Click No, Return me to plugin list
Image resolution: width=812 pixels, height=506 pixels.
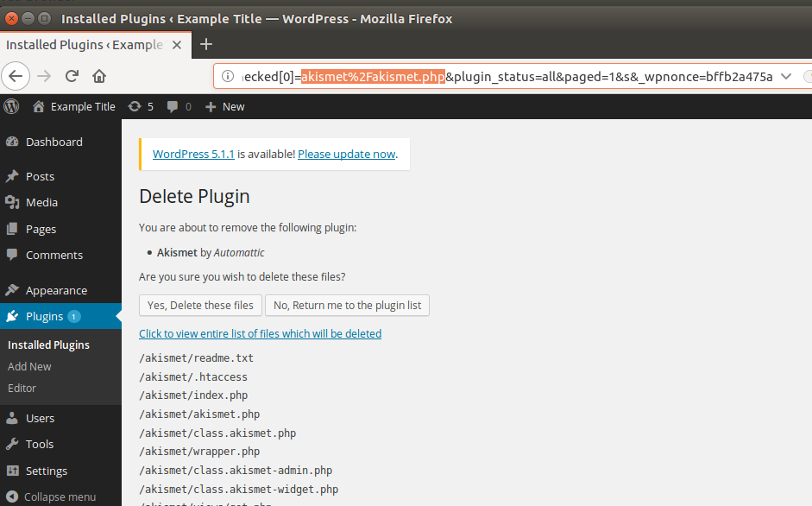pyautogui.click(x=348, y=306)
